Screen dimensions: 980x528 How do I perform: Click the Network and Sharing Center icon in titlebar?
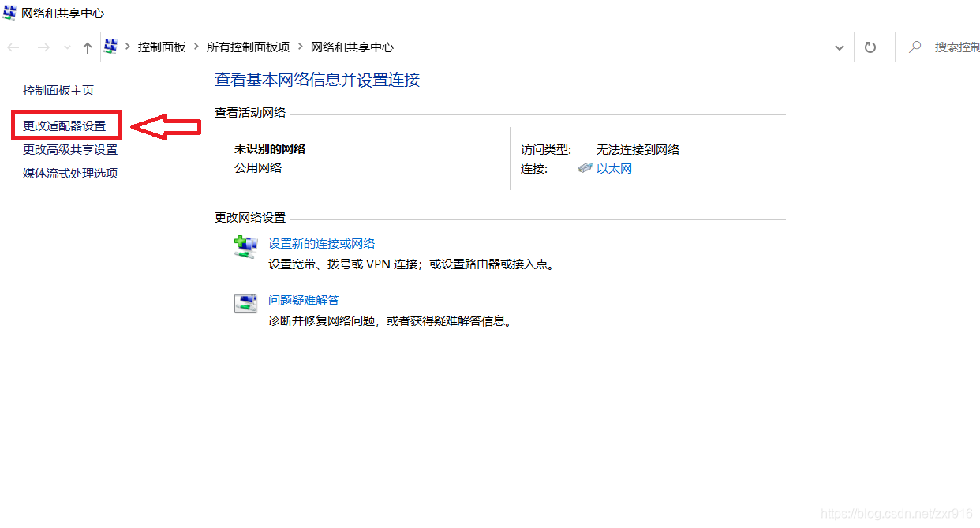(9, 13)
